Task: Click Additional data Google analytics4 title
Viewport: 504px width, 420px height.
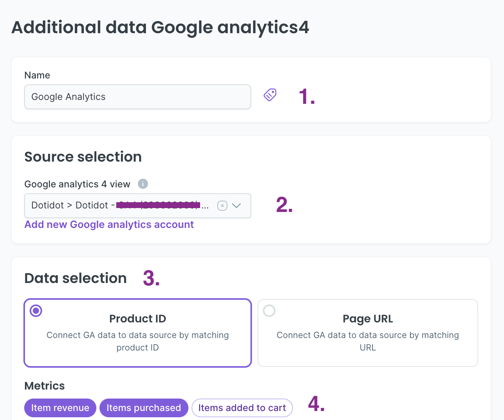Action: (160, 28)
